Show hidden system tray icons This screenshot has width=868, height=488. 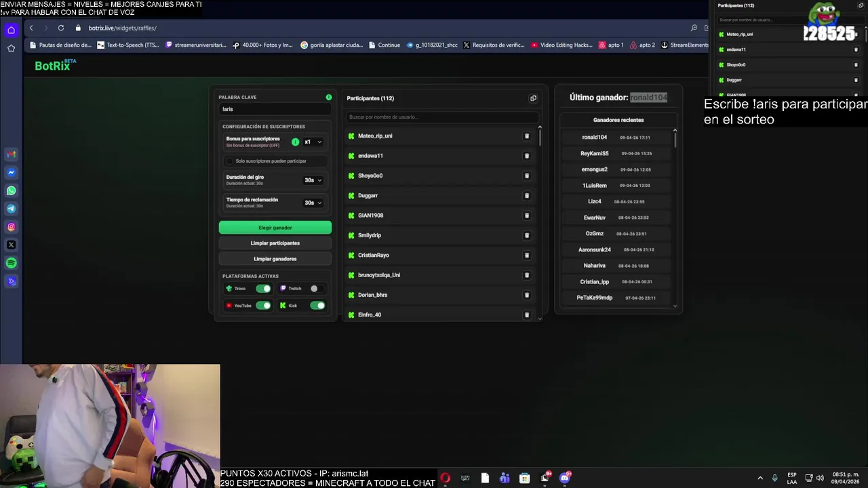click(x=760, y=478)
